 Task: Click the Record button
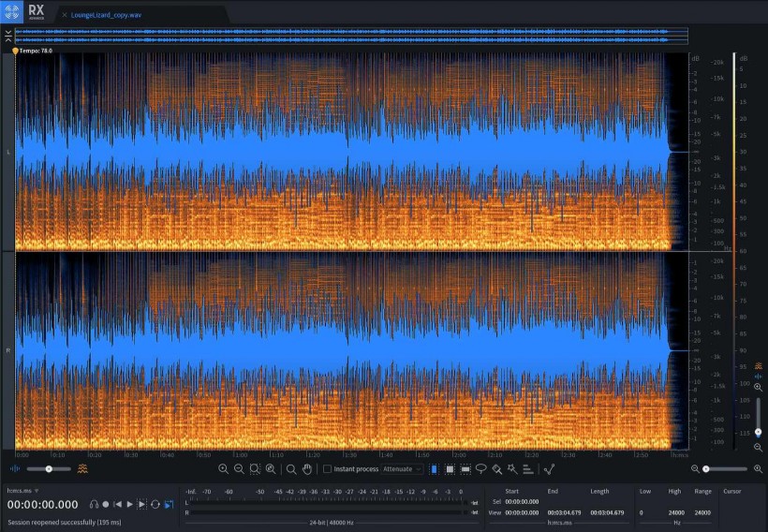(106, 504)
